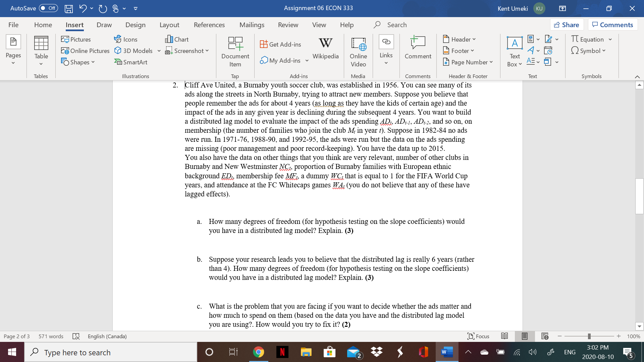This screenshot has width=644, height=362.
Task: Expand the Screenshot dropdown
Action: tap(207, 51)
